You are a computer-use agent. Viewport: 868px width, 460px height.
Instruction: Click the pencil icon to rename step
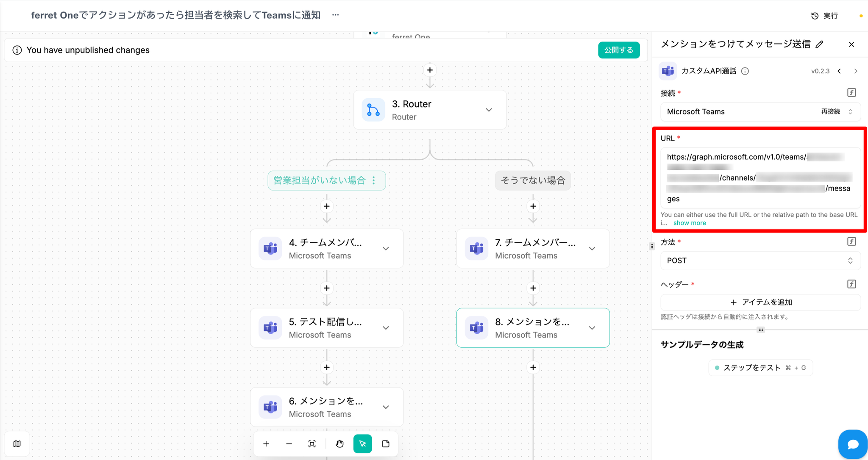click(x=820, y=44)
